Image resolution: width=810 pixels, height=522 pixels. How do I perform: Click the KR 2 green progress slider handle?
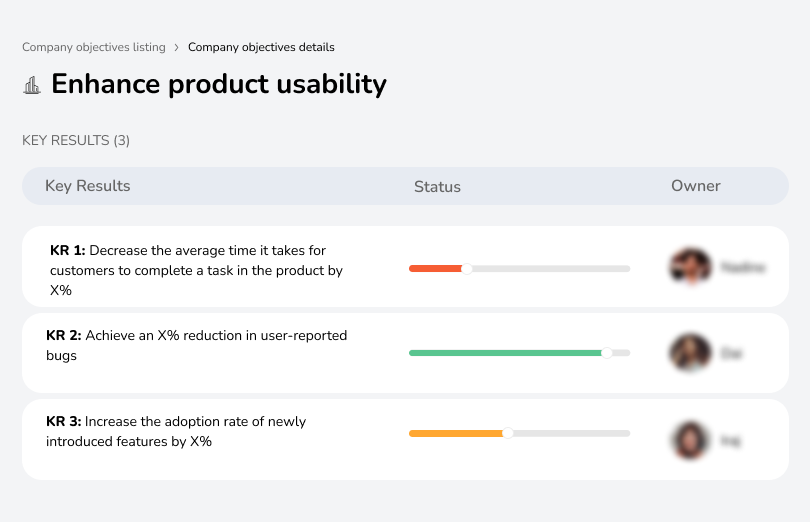pos(607,353)
